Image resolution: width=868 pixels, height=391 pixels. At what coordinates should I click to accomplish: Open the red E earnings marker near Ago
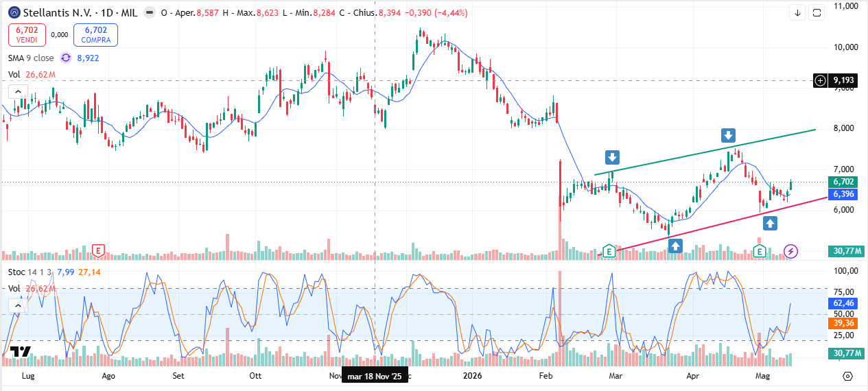(99, 250)
